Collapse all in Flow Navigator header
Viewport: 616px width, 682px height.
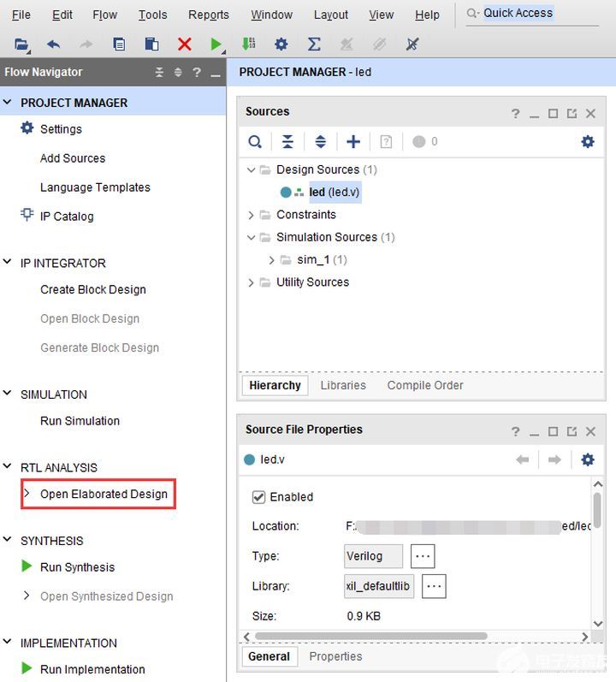click(159, 72)
